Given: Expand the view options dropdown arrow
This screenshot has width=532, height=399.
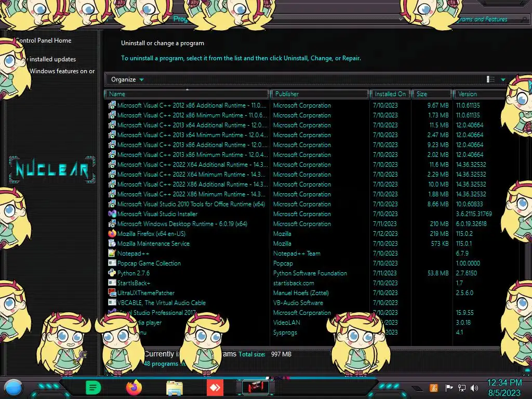Looking at the screenshot, I should (x=503, y=79).
